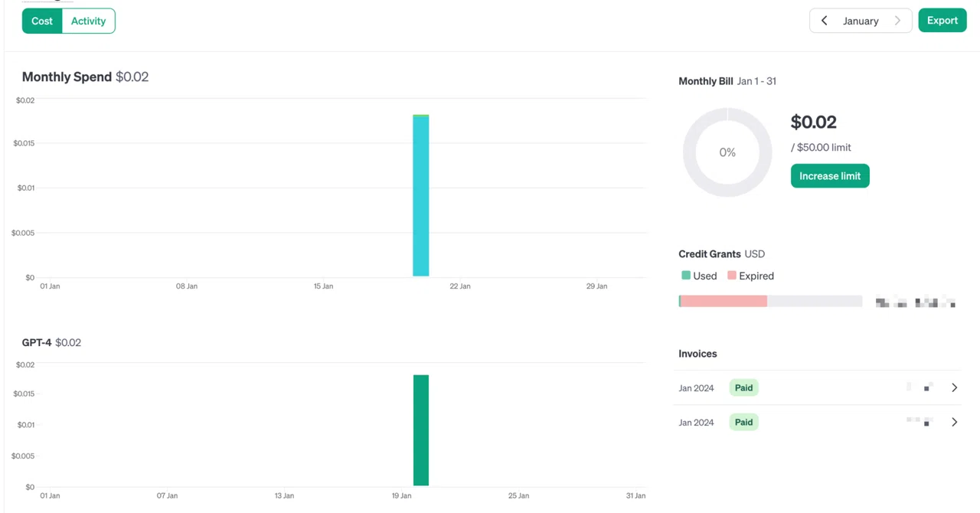This screenshot has width=980, height=513.
Task: Click the Used legend swatch
Action: 686,276
